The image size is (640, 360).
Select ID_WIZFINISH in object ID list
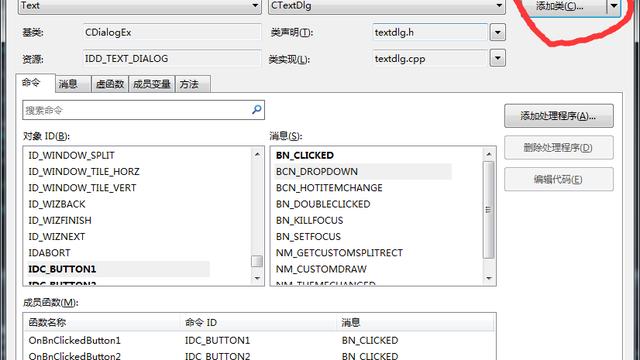[x=60, y=220]
